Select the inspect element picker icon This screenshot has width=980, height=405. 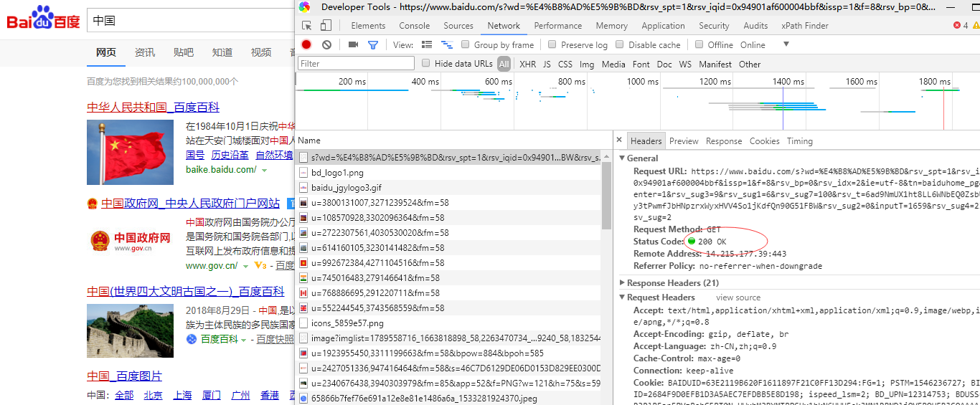tap(307, 26)
